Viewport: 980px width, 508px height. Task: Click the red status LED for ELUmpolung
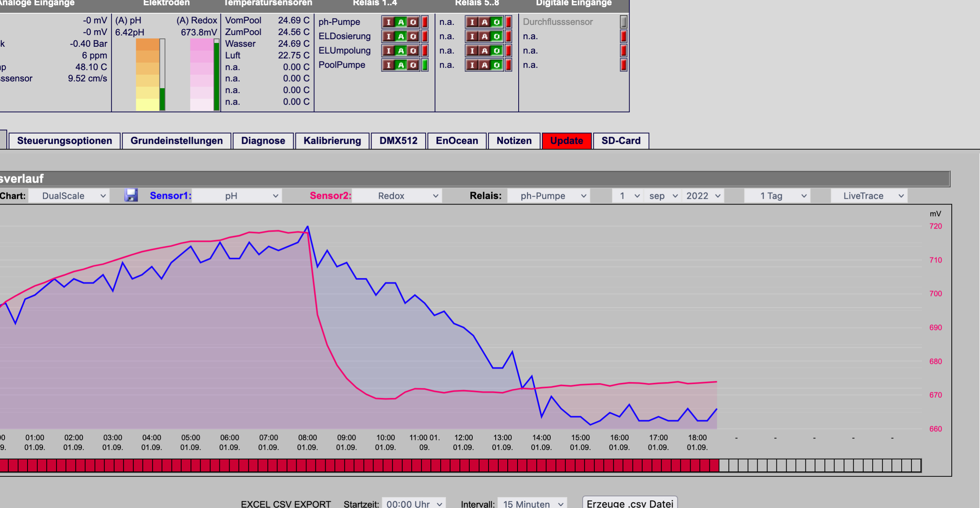tap(425, 50)
